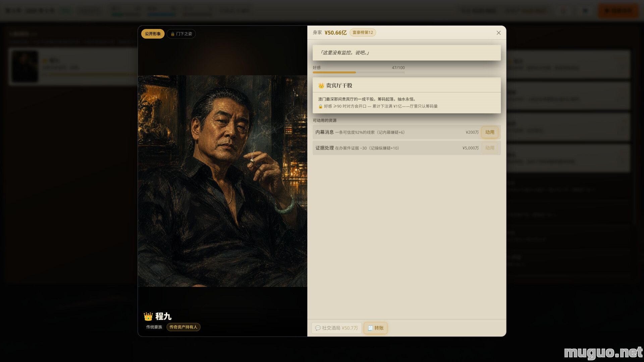This screenshot has height=362, width=644.
Task: Click the 好感 47/100 progress bar
Action: (x=359, y=72)
